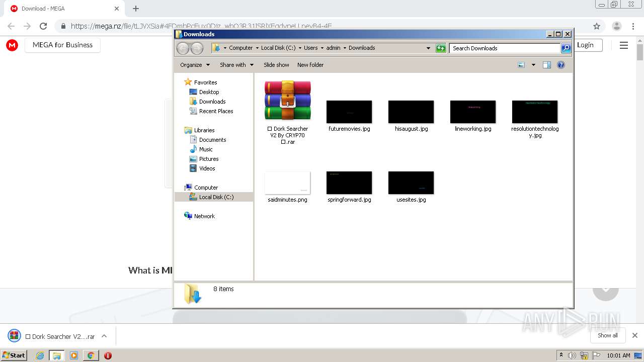Screen dimensions: 644x362
Task: Click Login on MEGA page
Action: tap(585, 45)
